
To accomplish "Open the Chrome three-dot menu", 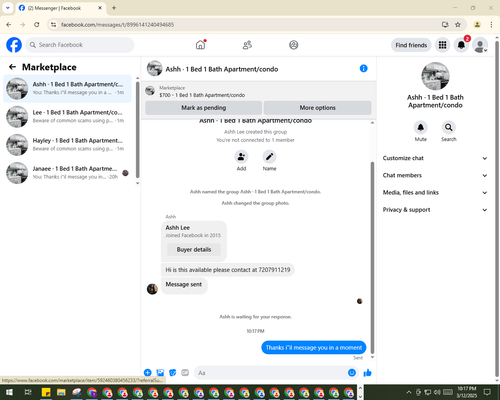I will click(x=491, y=25).
